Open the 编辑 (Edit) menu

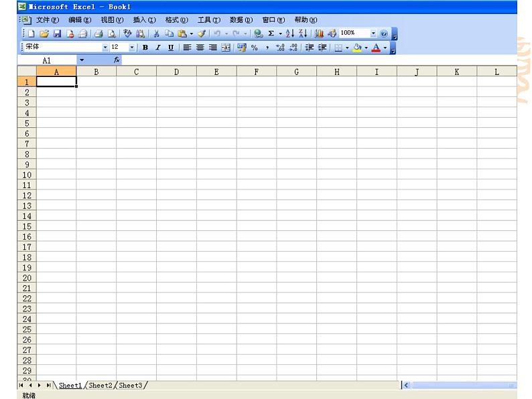point(80,20)
